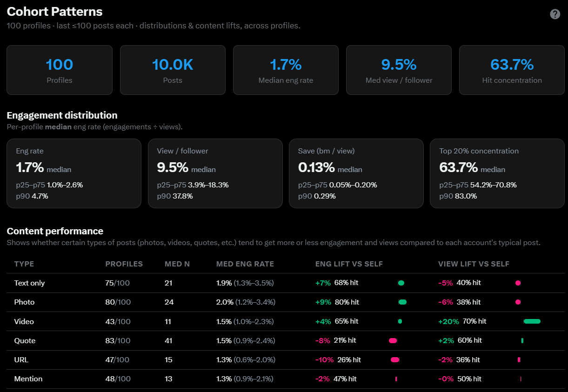Open the 9.5% Med view / follower card
This screenshot has height=392, width=568.
pyautogui.click(x=399, y=70)
